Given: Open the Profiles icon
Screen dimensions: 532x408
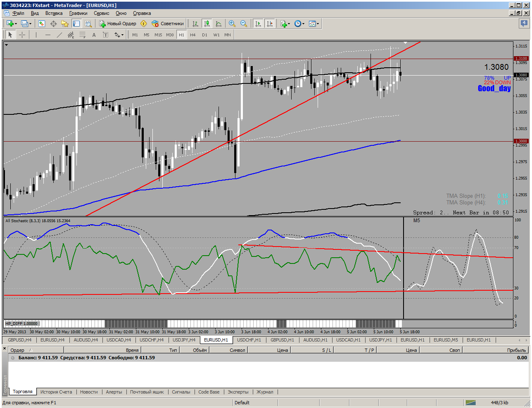Looking at the screenshot, I should 24,24.
